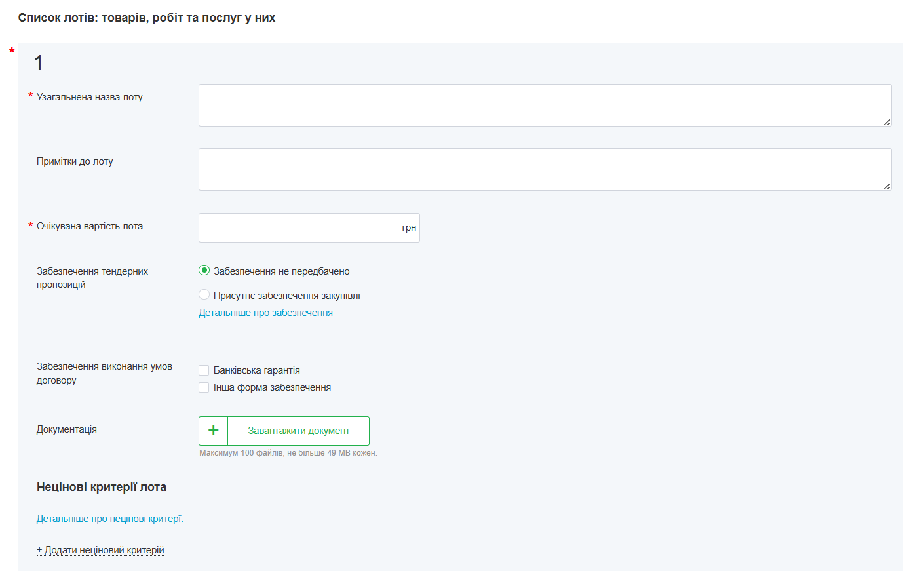
Task: Click the 'Документація' label
Action: [x=67, y=429]
